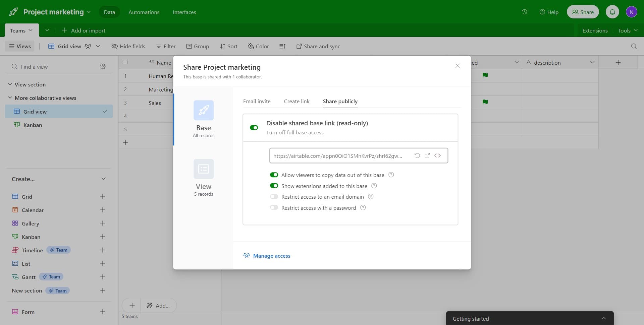Open the notifications bell

tap(612, 12)
